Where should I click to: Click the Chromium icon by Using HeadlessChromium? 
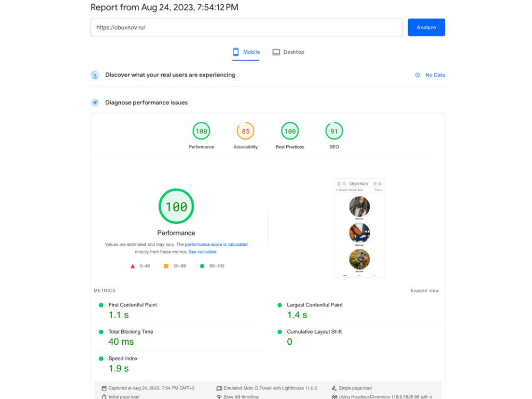[x=334, y=397]
